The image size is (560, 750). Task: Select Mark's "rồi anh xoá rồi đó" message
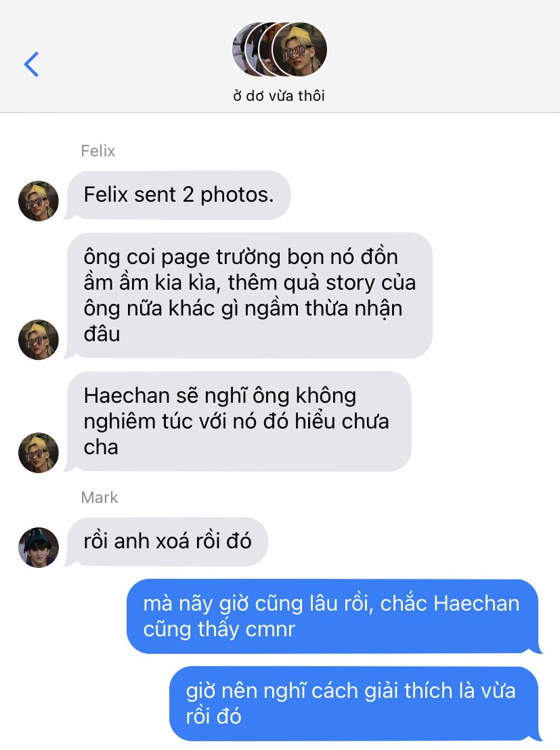(x=167, y=542)
